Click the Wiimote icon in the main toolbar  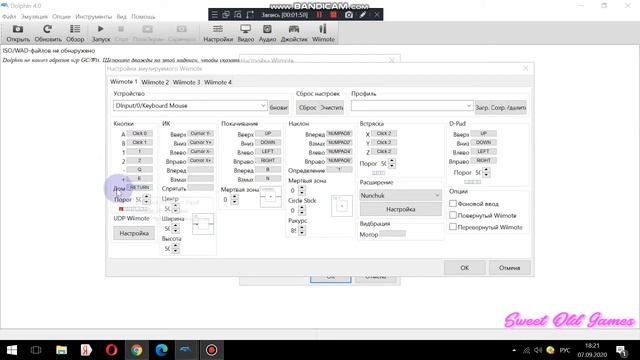pyautogui.click(x=323, y=33)
